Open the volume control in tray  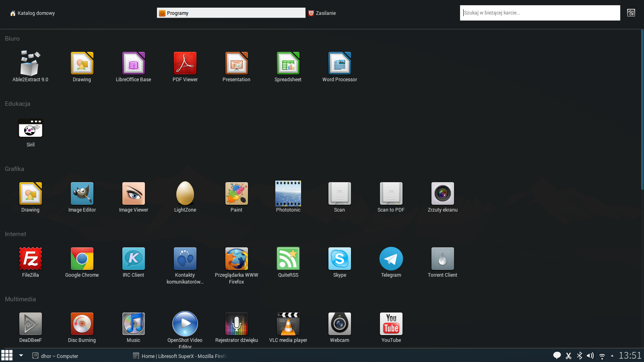(590, 356)
